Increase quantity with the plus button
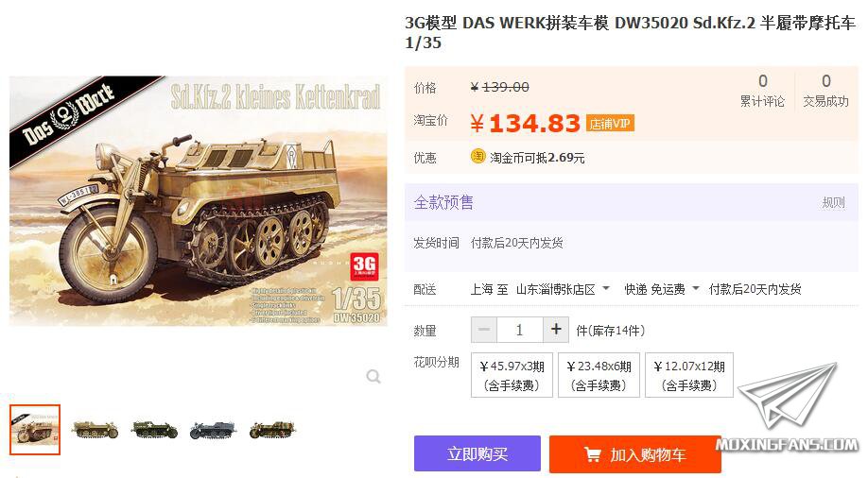868x478 pixels. pyautogui.click(x=556, y=331)
